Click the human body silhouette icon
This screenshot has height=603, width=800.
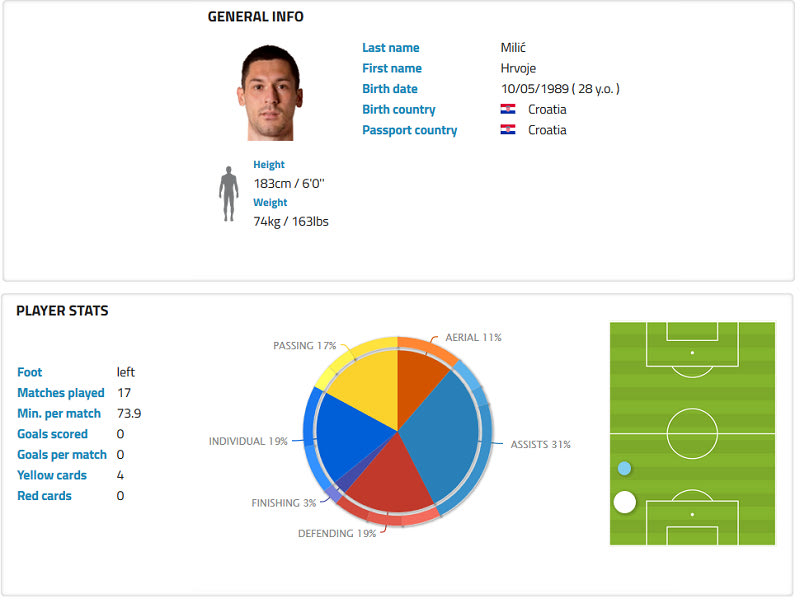coord(229,193)
